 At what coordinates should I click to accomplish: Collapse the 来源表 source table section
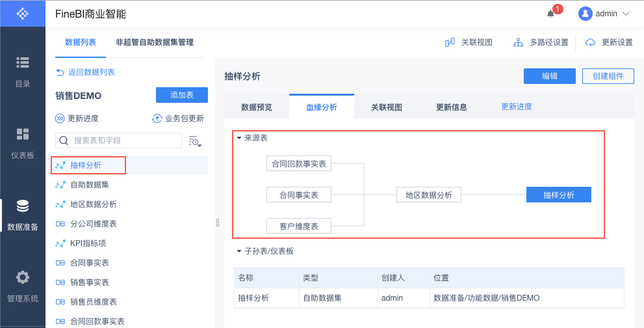click(239, 138)
